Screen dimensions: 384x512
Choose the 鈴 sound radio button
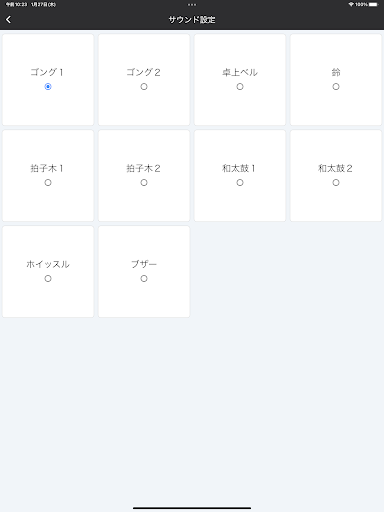tap(336, 87)
